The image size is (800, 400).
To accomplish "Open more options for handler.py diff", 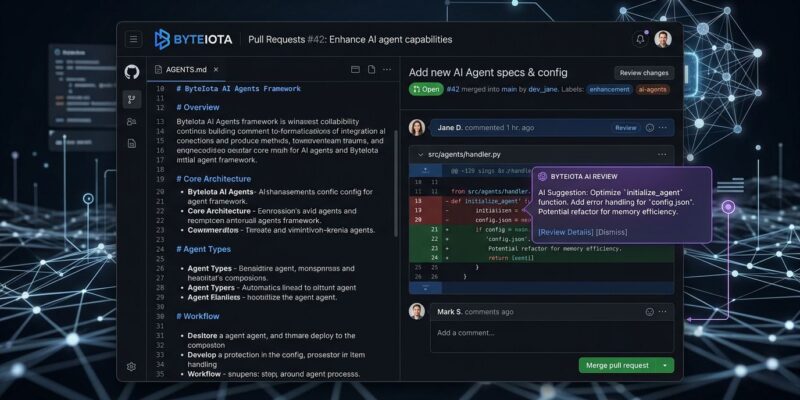I will 662,154.
